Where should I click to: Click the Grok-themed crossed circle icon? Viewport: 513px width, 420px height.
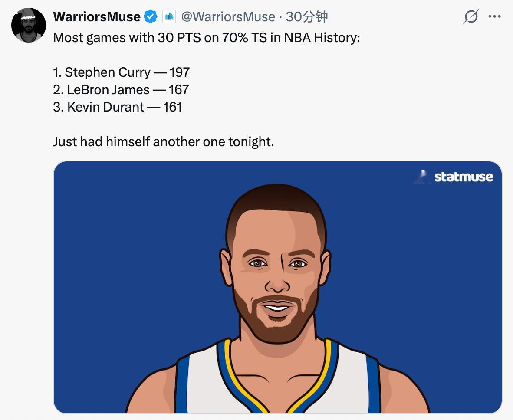(471, 16)
